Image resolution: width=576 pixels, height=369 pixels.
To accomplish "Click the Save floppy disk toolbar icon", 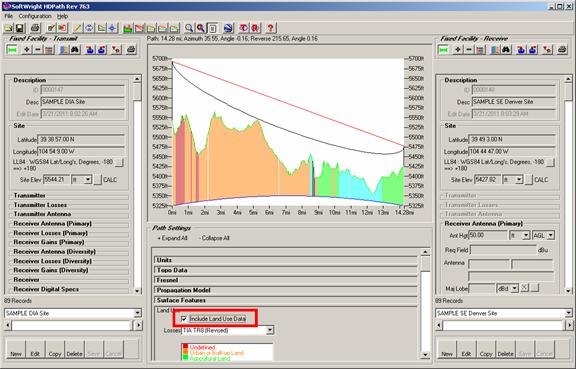I will click(x=19, y=28).
